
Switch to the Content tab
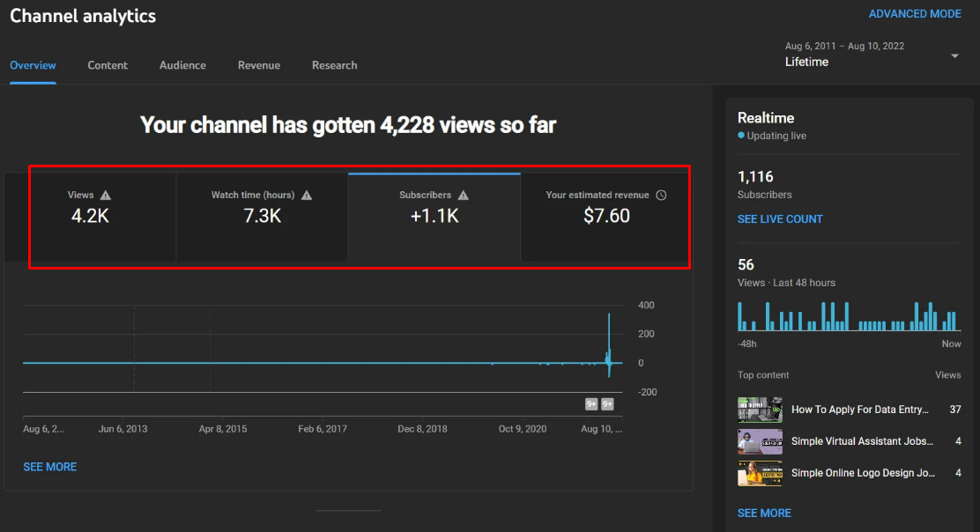tap(108, 65)
